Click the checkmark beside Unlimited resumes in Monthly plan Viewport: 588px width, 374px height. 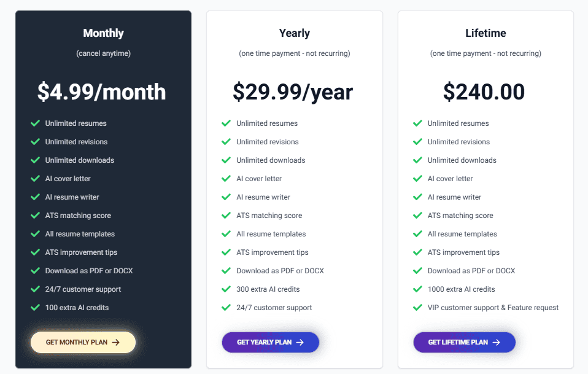pyautogui.click(x=36, y=123)
